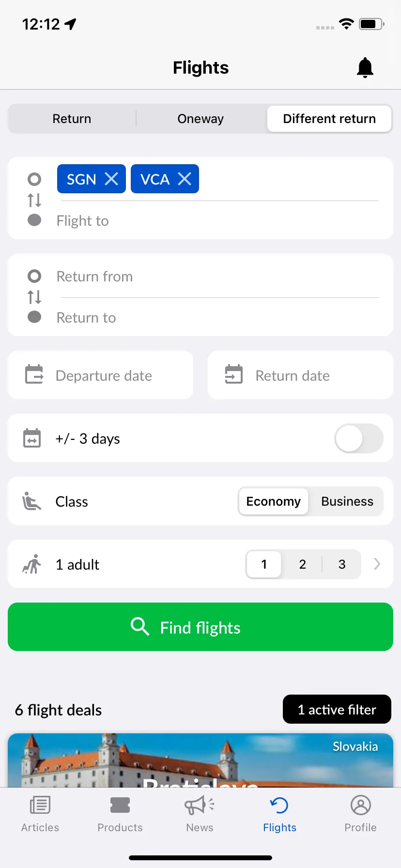Toggle the +/- 3 days switch

click(359, 438)
